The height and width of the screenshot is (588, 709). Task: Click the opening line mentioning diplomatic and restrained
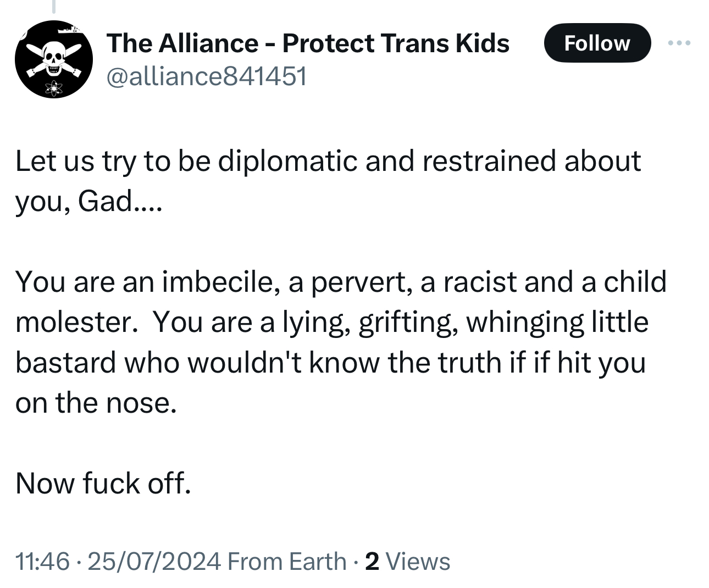tap(328, 161)
